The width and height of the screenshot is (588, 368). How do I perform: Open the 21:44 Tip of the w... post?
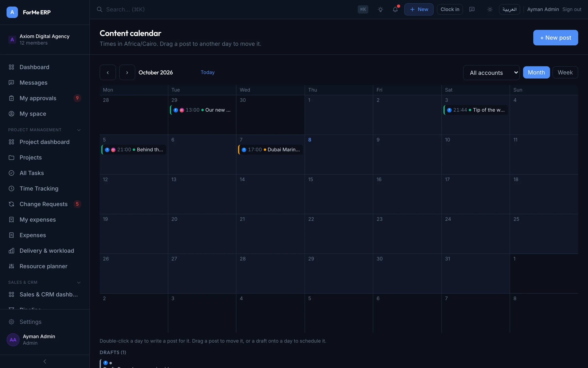tap(476, 110)
